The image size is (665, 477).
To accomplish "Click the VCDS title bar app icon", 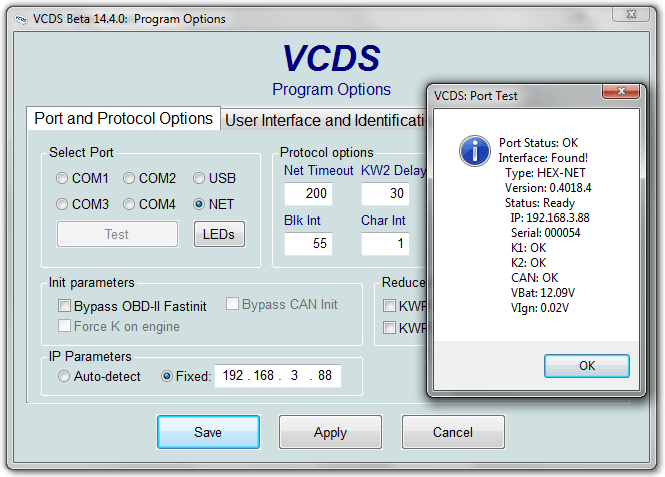I will (x=21, y=19).
